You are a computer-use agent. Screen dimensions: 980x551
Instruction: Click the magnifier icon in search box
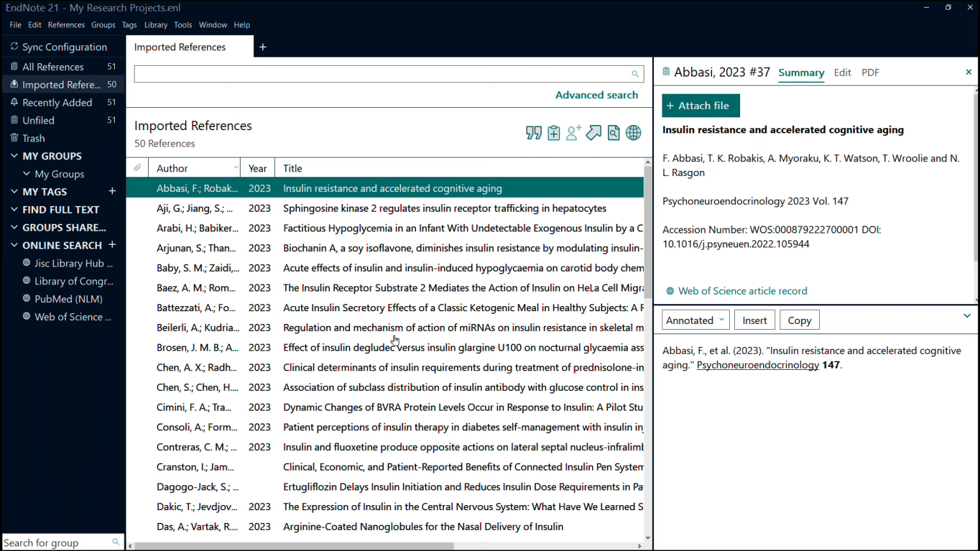point(635,74)
